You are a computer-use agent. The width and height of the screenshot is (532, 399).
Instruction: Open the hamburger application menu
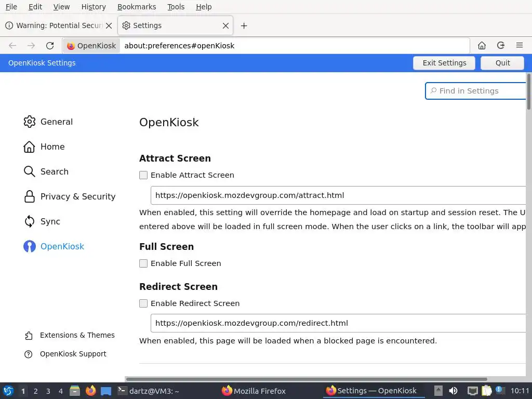(x=520, y=46)
